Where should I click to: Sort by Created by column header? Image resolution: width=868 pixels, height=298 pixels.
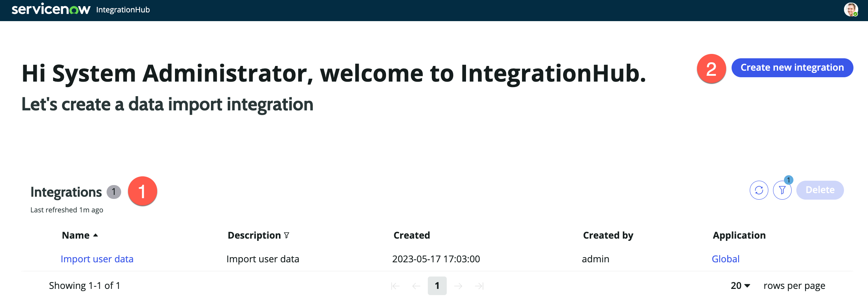[x=608, y=235]
